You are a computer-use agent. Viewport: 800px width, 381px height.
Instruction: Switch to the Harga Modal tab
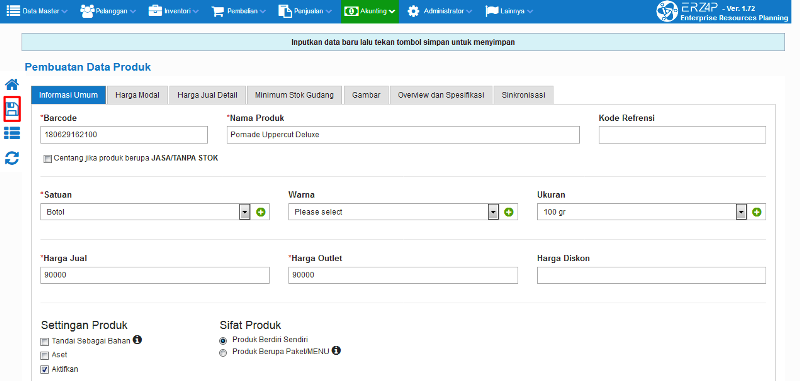tap(138, 95)
